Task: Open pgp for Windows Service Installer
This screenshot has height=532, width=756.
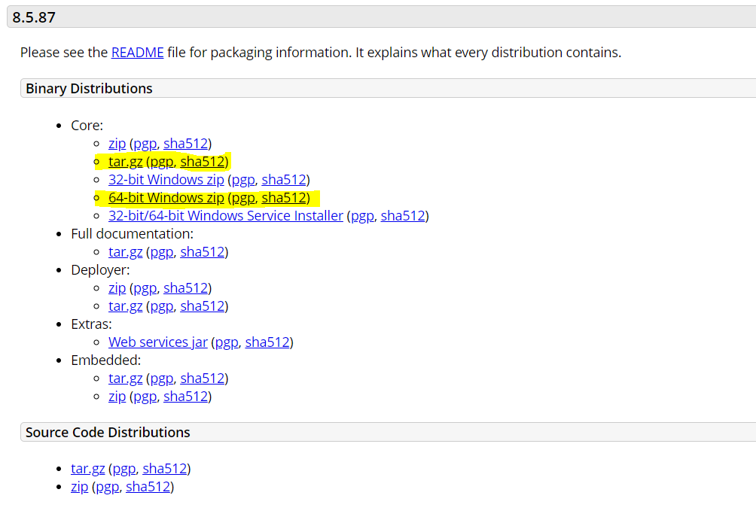Action: point(363,216)
